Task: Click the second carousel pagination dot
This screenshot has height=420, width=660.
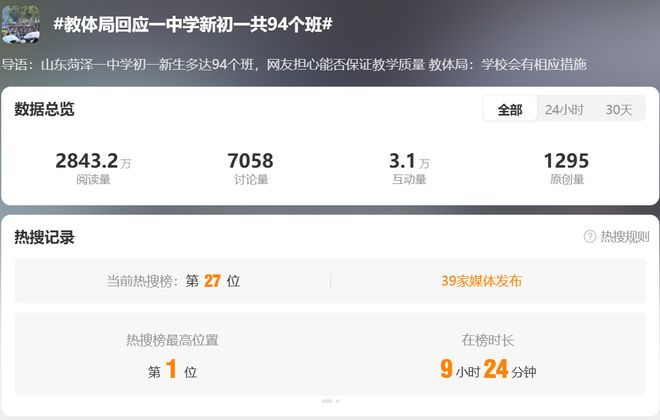Action: pyautogui.click(x=338, y=401)
